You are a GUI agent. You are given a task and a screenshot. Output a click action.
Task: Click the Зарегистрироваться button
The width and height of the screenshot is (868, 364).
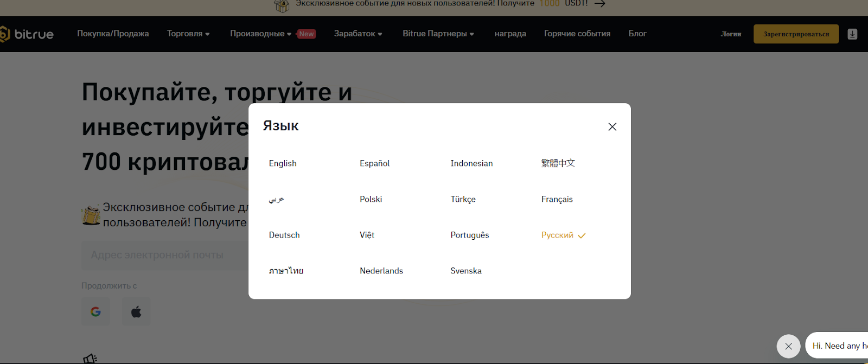coord(796,34)
